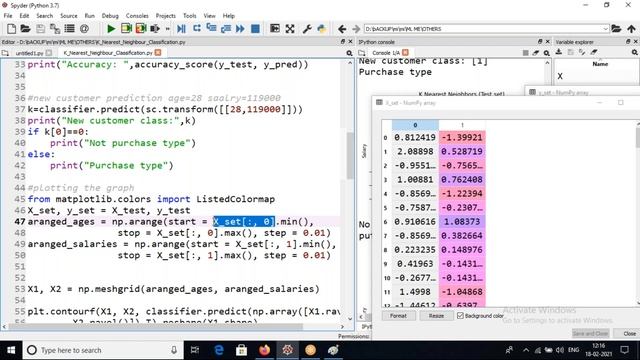Click the Save all files toolbar icon
The width and height of the screenshot is (640, 360).
pos(55,29)
